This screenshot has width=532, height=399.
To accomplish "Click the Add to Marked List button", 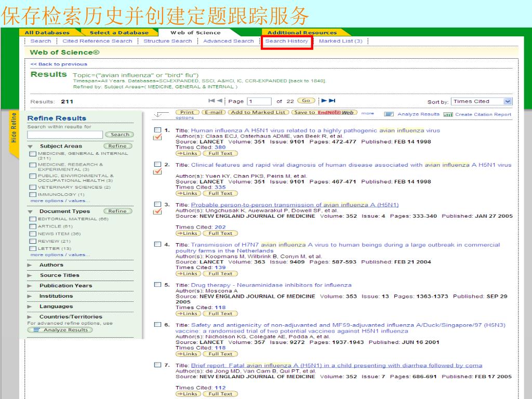I will (x=258, y=112).
